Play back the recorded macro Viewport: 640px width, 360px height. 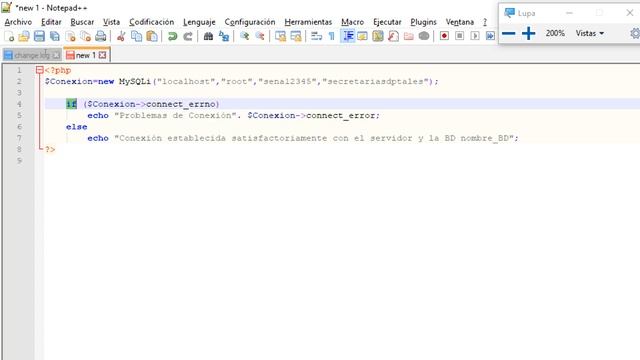coord(475,36)
